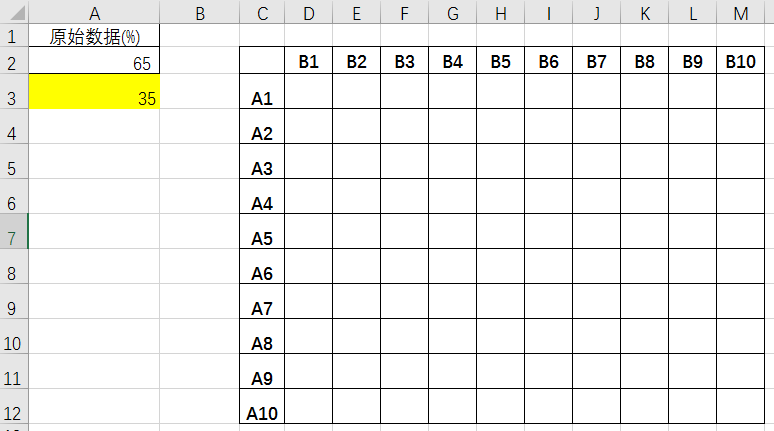Select column A header
This screenshot has width=774, height=431.
94,12
